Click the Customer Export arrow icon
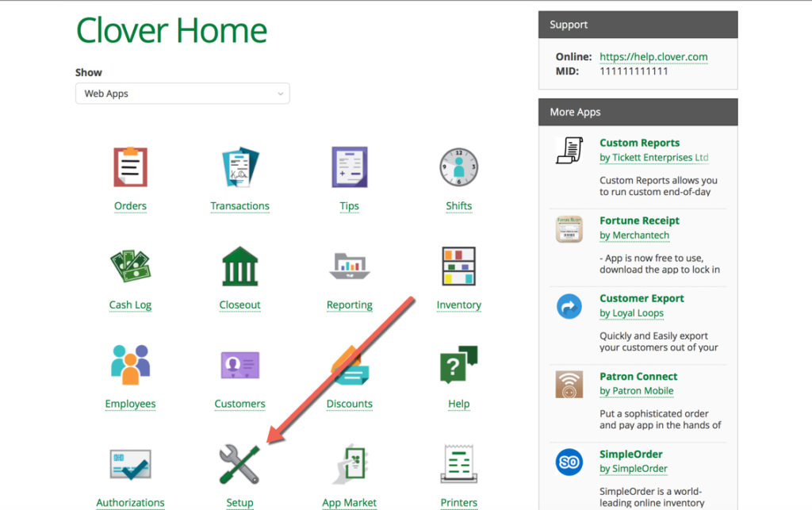The height and width of the screenshot is (510, 812). pyautogui.click(x=569, y=306)
